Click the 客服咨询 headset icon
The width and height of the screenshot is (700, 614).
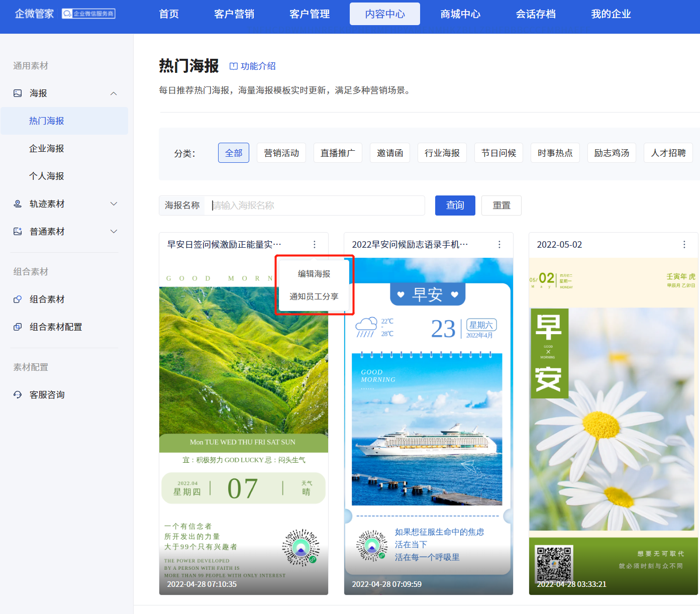[x=18, y=394]
